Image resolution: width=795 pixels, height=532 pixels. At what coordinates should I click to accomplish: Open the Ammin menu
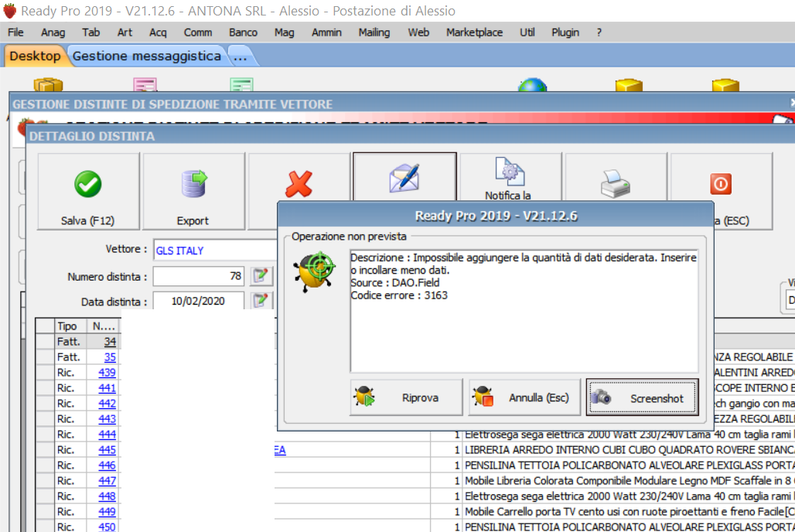(326, 32)
